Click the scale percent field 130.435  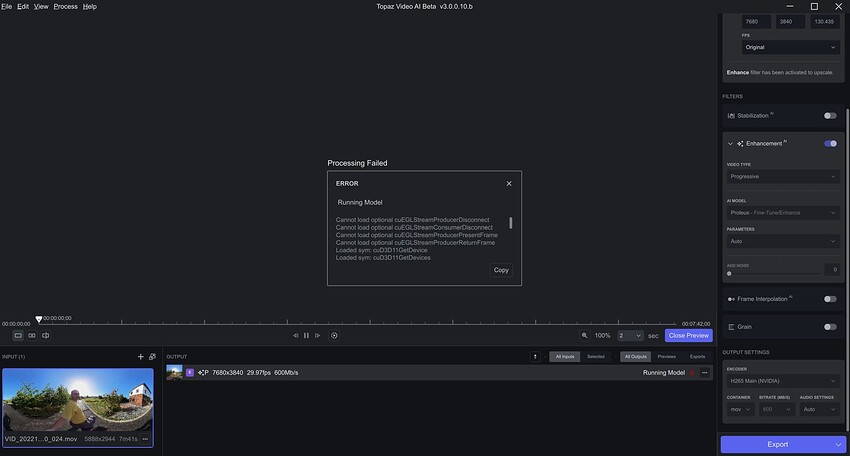click(x=825, y=22)
